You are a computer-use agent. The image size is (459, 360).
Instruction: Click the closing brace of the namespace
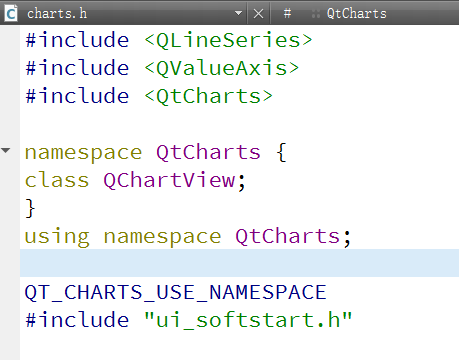[x=30, y=208]
